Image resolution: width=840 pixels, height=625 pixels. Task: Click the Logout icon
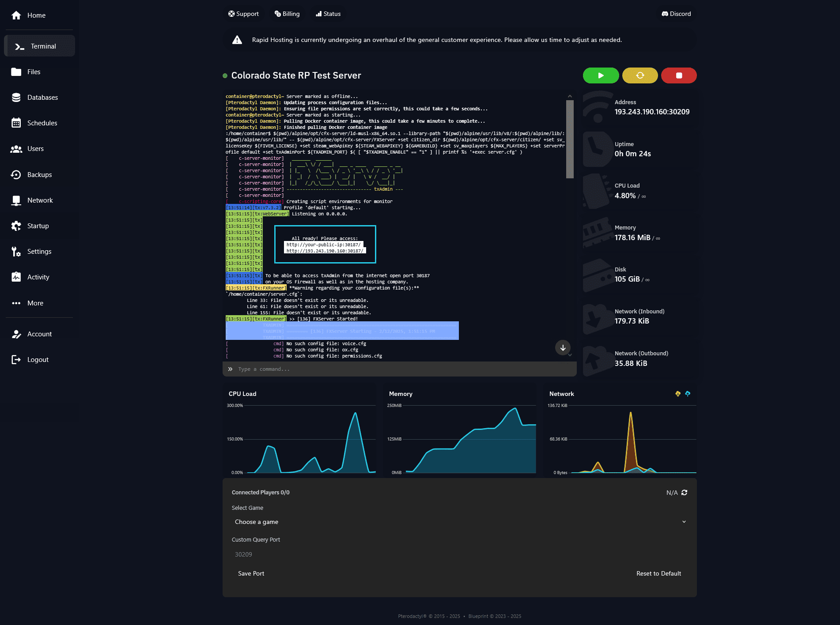tap(16, 360)
